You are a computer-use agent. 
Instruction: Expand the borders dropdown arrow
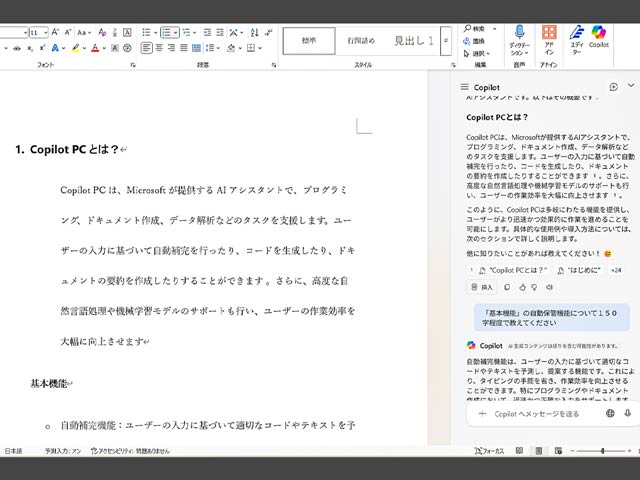coord(260,48)
